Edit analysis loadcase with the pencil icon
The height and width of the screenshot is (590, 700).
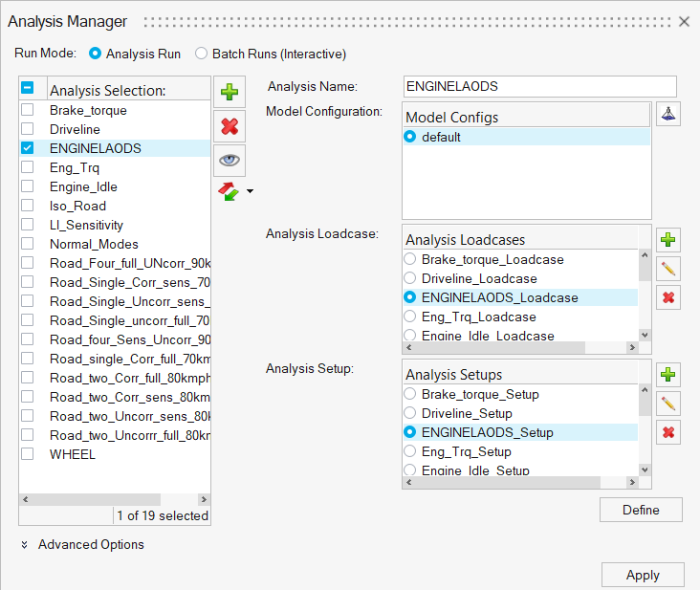tap(668, 269)
